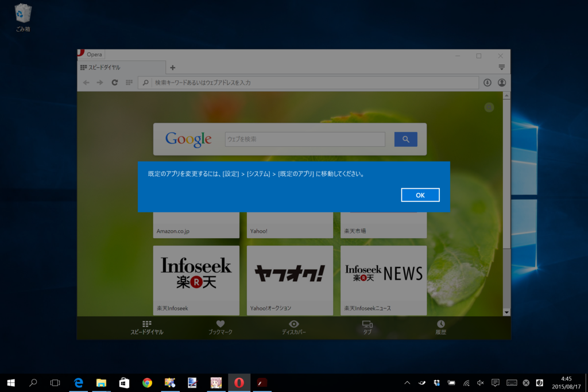Image resolution: width=588 pixels, height=392 pixels.
Task: Open File Explorer from the taskbar
Action: click(101, 383)
